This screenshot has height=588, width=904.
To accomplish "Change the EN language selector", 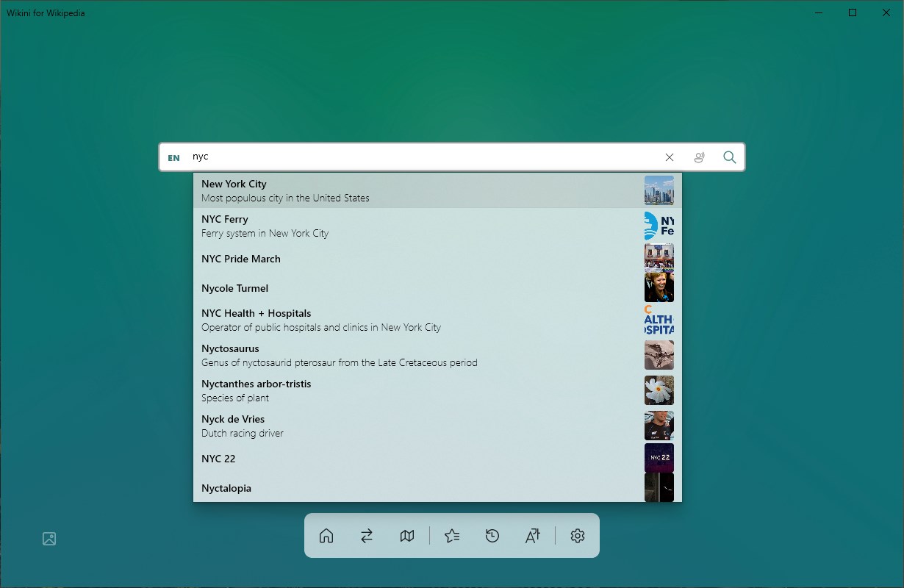I will pos(173,158).
